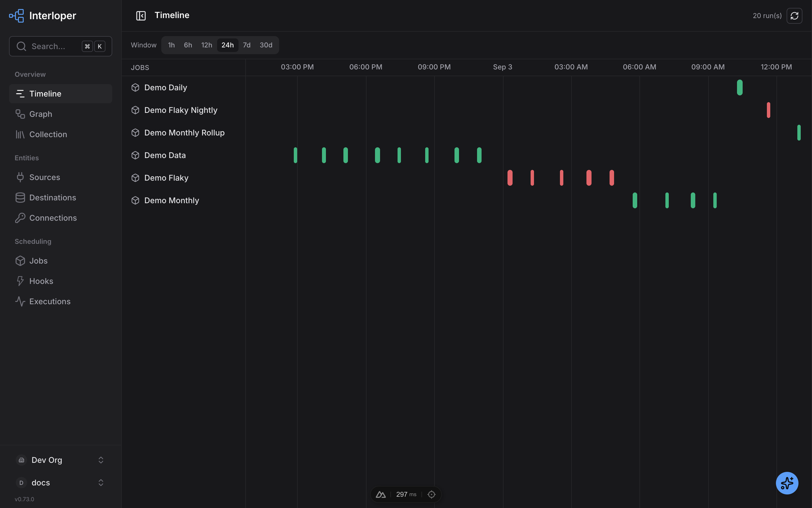812x508 pixels.
Task: Expand the Dev Org switcher chevrons
Action: tap(101, 460)
